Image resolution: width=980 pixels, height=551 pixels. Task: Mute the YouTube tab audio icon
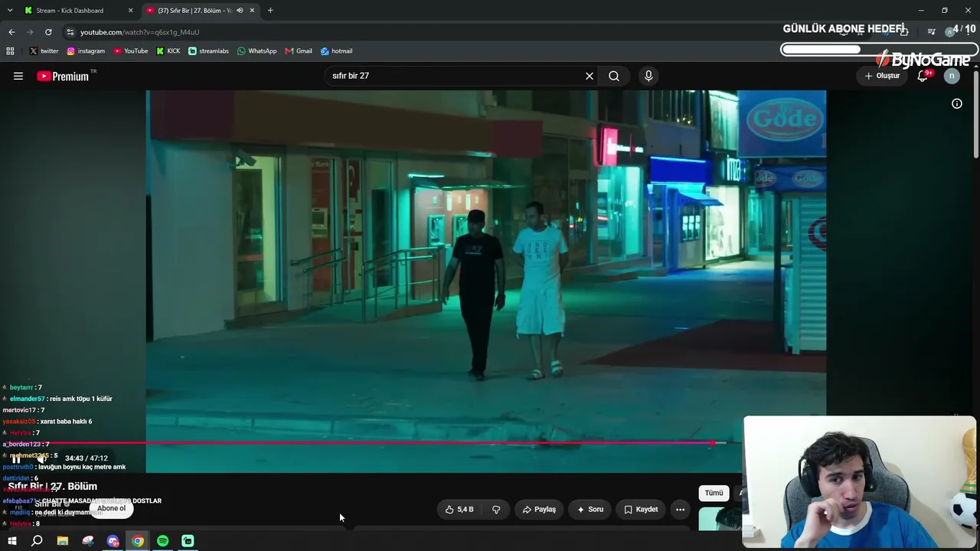click(240, 11)
